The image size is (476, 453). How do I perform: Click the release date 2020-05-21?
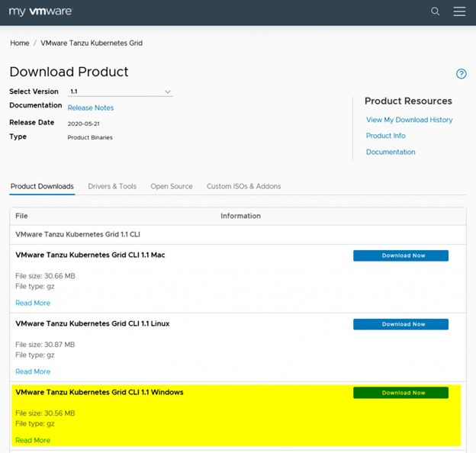pyautogui.click(x=83, y=124)
